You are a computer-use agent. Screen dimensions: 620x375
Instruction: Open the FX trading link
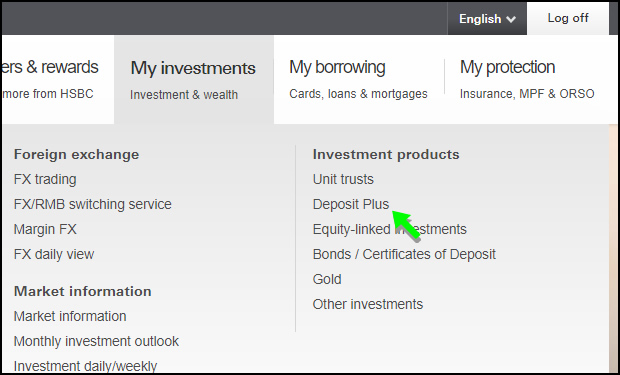(45, 179)
